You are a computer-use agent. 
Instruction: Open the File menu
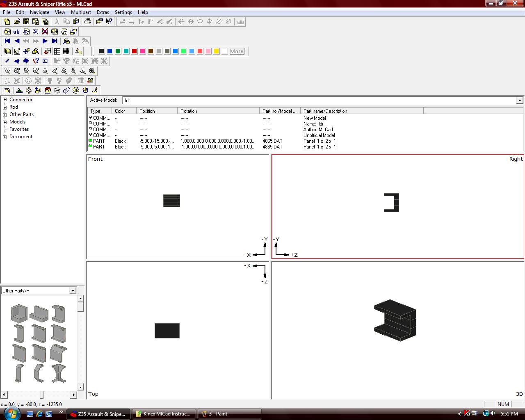[x=7, y=12]
